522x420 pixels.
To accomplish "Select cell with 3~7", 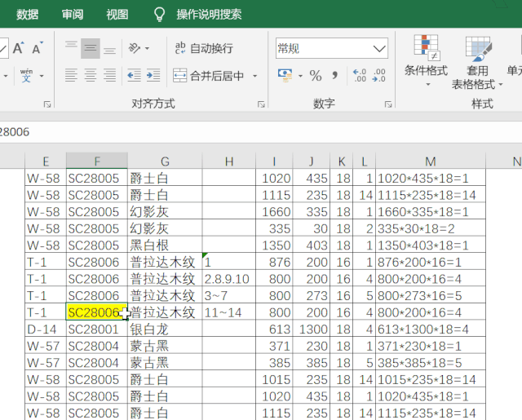I will 228,295.
